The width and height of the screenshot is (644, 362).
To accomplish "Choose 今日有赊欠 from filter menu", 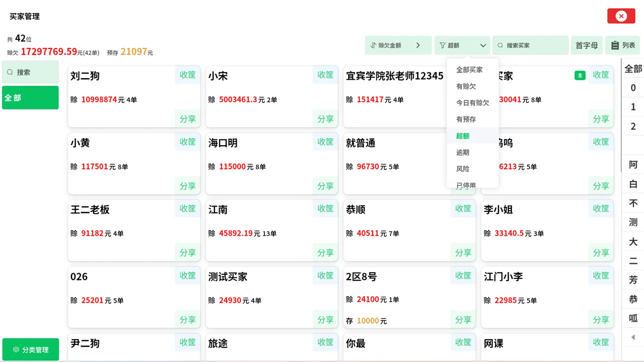I will (472, 103).
